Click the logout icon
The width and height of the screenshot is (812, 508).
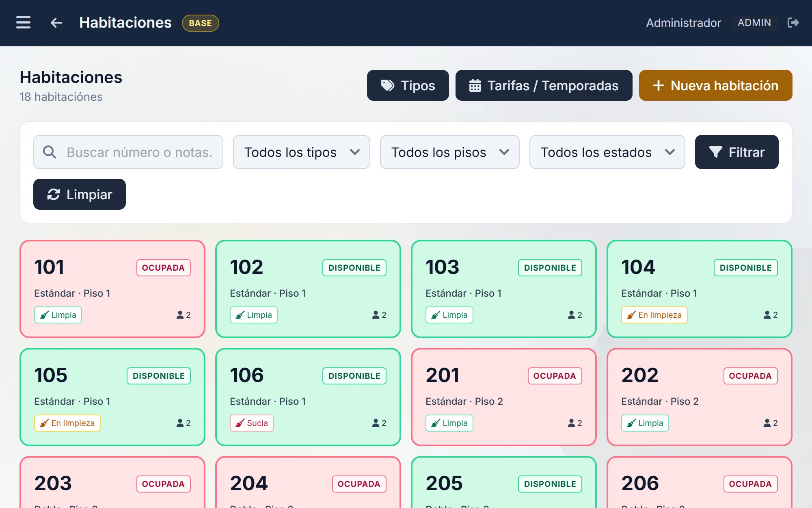[x=793, y=22]
